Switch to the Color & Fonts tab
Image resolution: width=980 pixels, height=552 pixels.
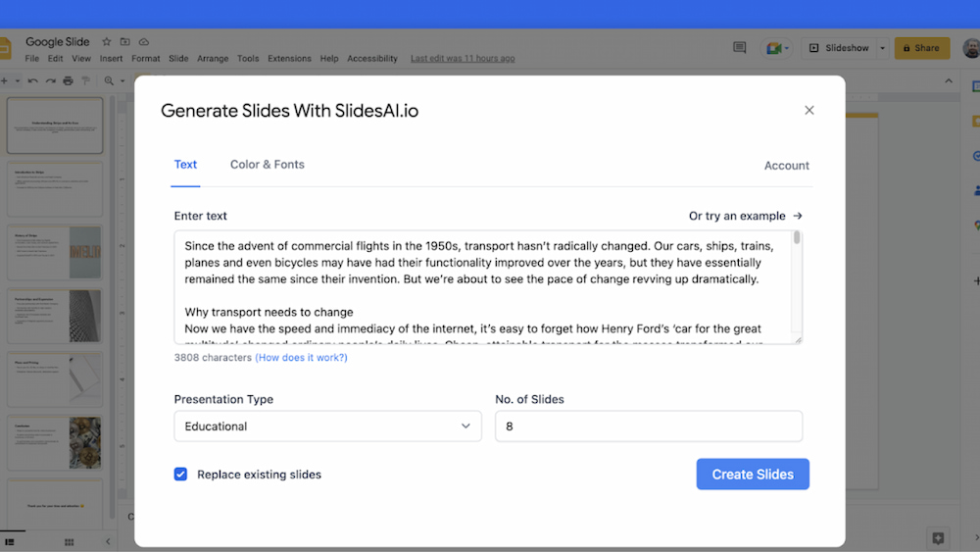coord(267,165)
